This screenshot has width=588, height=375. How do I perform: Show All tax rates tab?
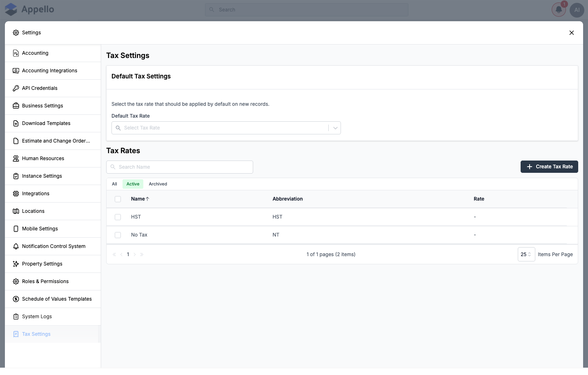[114, 184]
